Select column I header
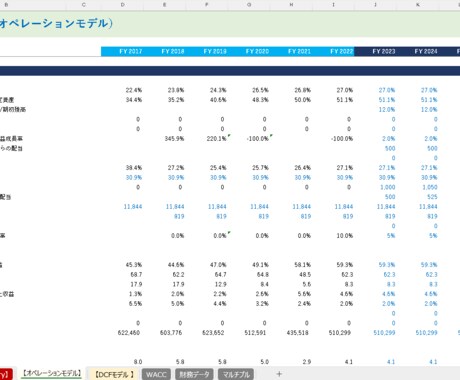This screenshot has width=460, height=380. coord(333,5)
